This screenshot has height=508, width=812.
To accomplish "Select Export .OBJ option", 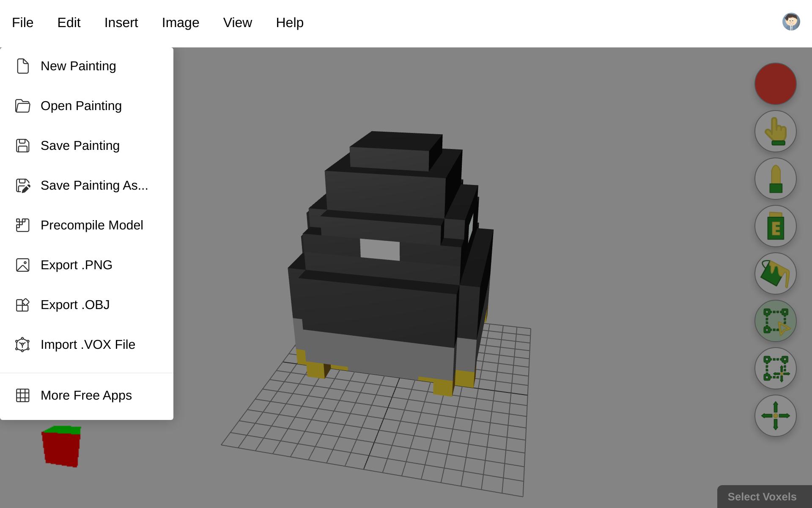I will click(x=75, y=304).
